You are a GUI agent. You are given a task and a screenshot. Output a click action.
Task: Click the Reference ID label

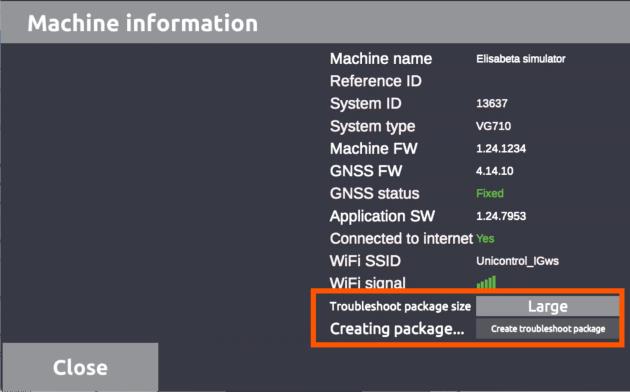click(x=376, y=81)
